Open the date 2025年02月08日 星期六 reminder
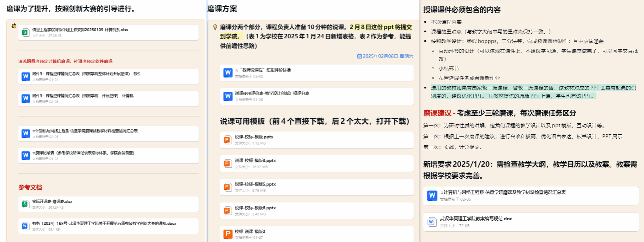Viewport: 644px width, 242px height. point(385,56)
